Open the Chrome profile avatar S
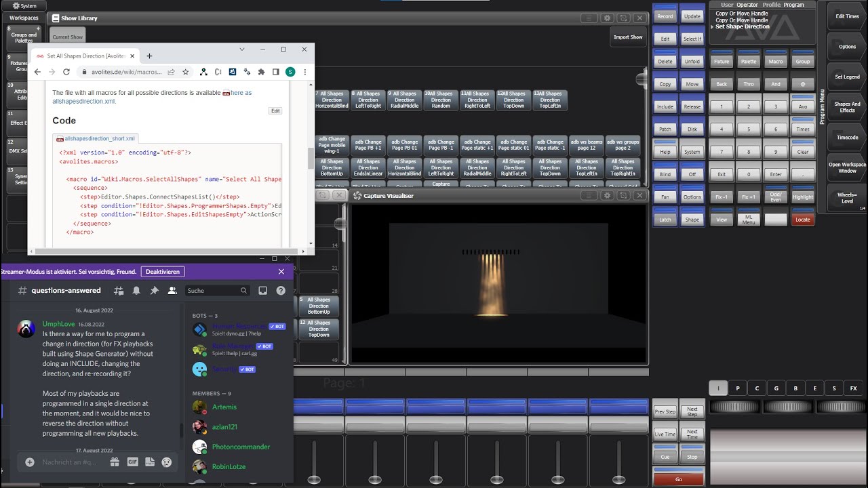The image size is (868, 488). 290,72
